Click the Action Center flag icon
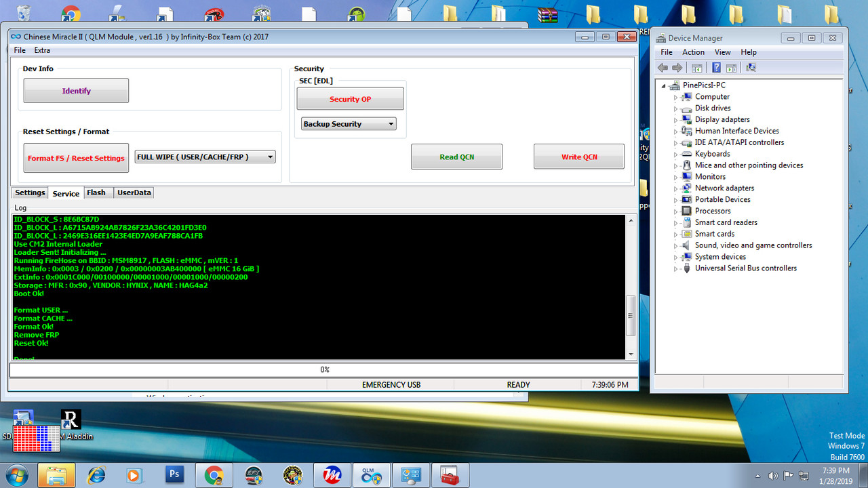Viewport: 868px width, 488px height. (x=788, y=476)
